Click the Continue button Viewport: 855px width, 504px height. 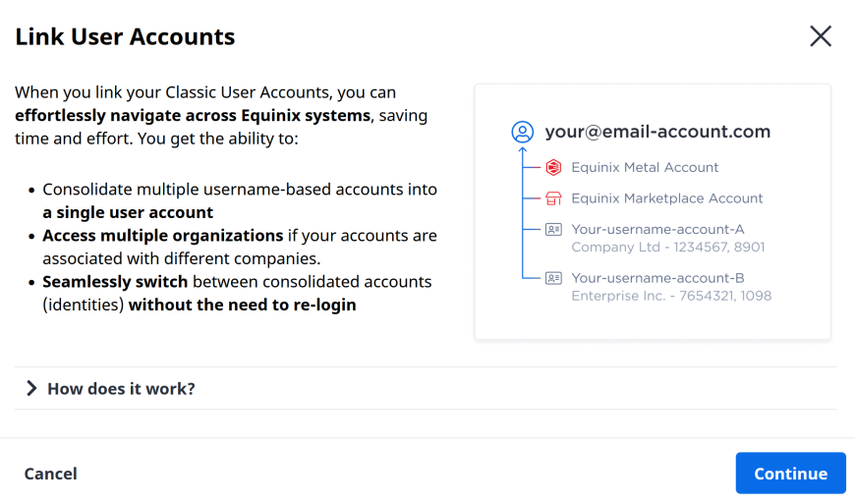pos(791,473)
